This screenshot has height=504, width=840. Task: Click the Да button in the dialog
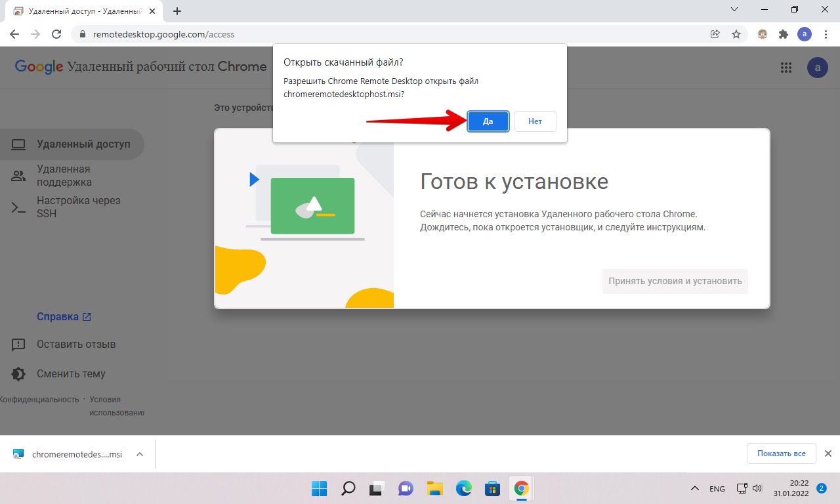point(488,121)
